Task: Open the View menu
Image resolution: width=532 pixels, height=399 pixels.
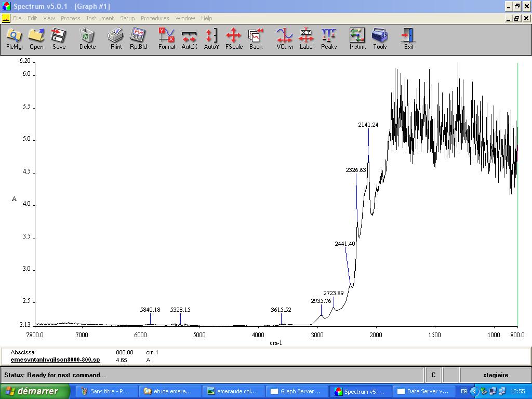Action: coord(49,18)
